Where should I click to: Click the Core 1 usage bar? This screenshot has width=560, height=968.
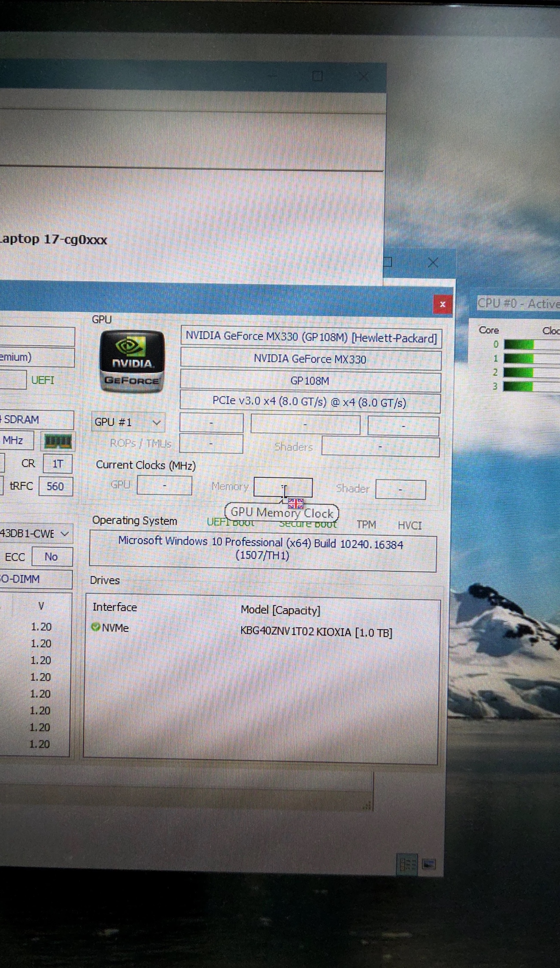click(x=532, y=358)
